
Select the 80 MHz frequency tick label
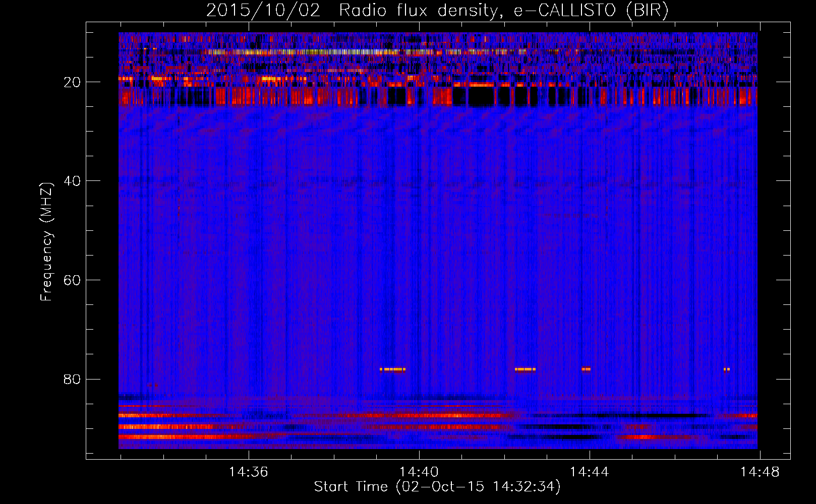pyautogui.click(x=73, y=379)
